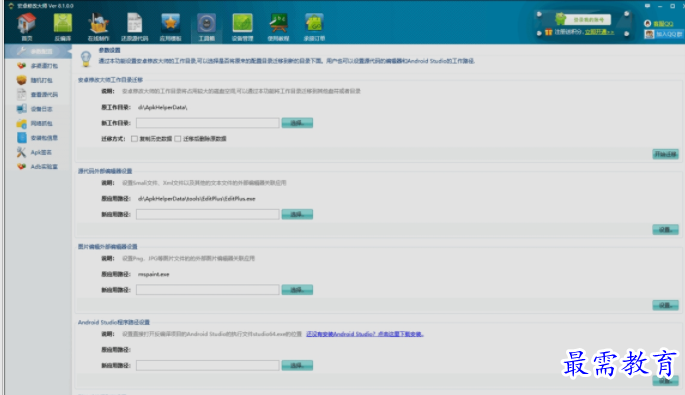
Task: Click image editor new path input field
Action: point(208,290)
